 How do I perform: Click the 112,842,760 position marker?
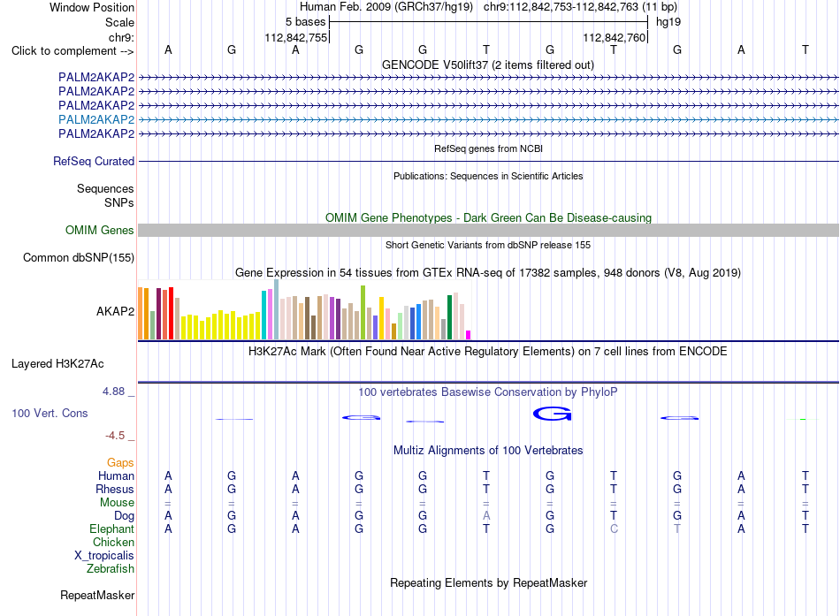coord(615,37)
